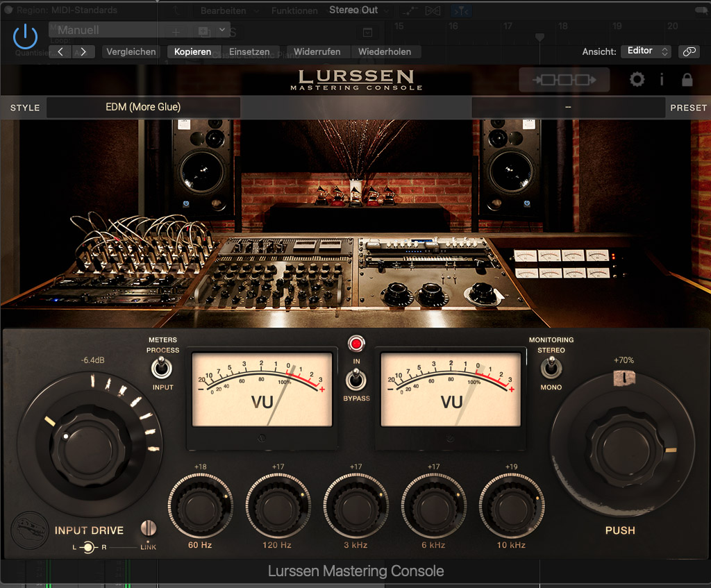Image resolution: width=711 pixels, height=588 pixels.
Task: Go to next preset arrow
Action: 83,51
